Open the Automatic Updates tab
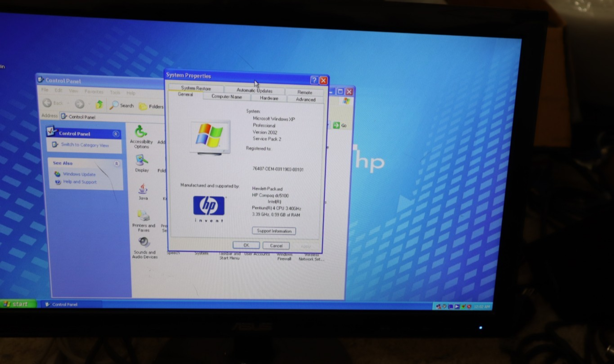 coord(254,90)
